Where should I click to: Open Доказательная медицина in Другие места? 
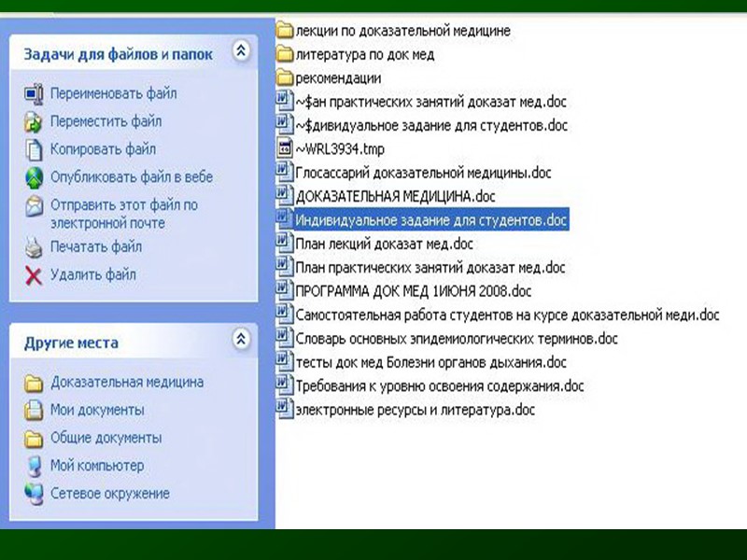point(127,383)
